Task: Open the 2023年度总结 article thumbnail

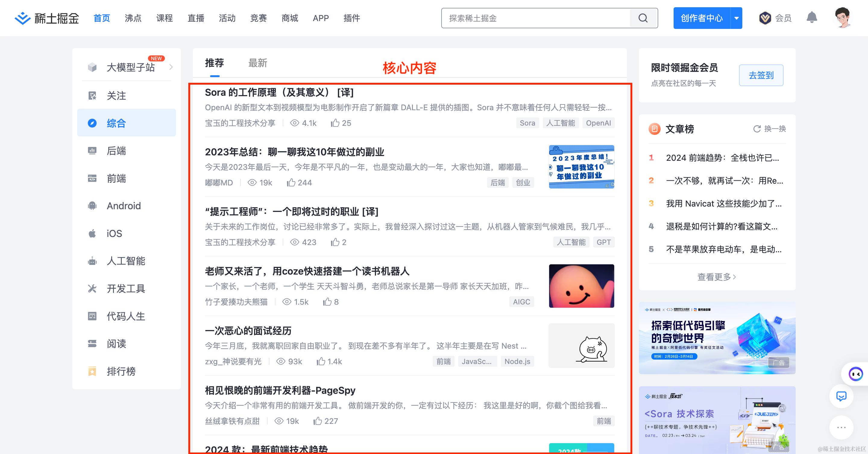Action: pyautogui.click(x=582, y=166)
